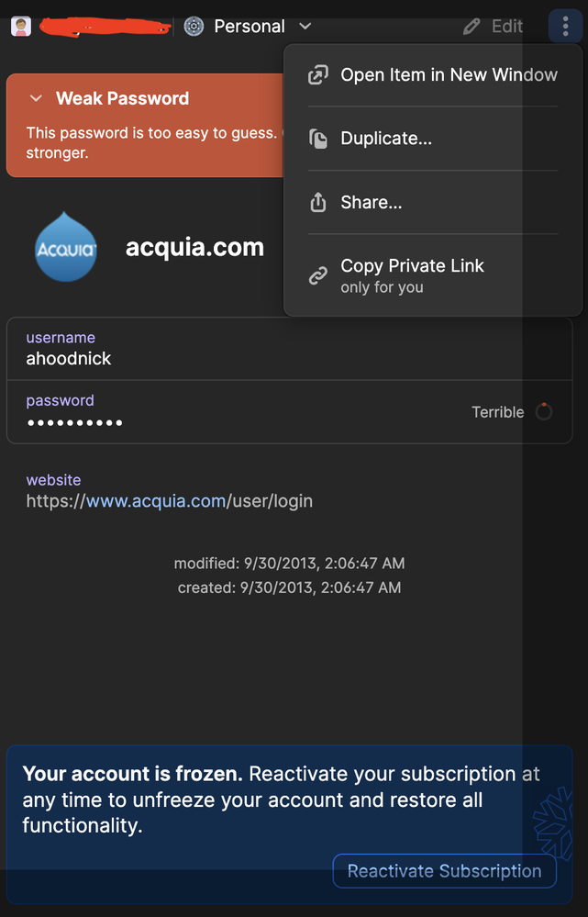Viewport: 588px width, 917px height.
Task: Expand the Personal vault dropdown chevron
Action: coord(305,27)
